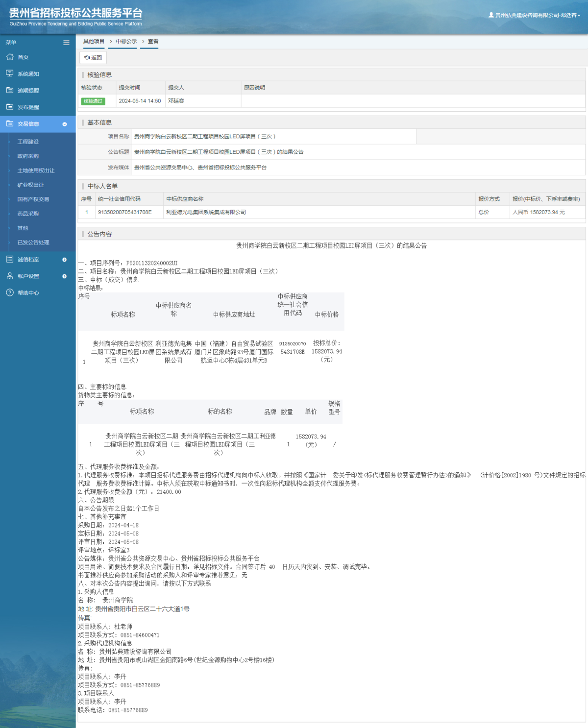Expand the 诚信档案 submenu arrow
This screenshot has width=588, height=728.
click(x=65, y=260)
